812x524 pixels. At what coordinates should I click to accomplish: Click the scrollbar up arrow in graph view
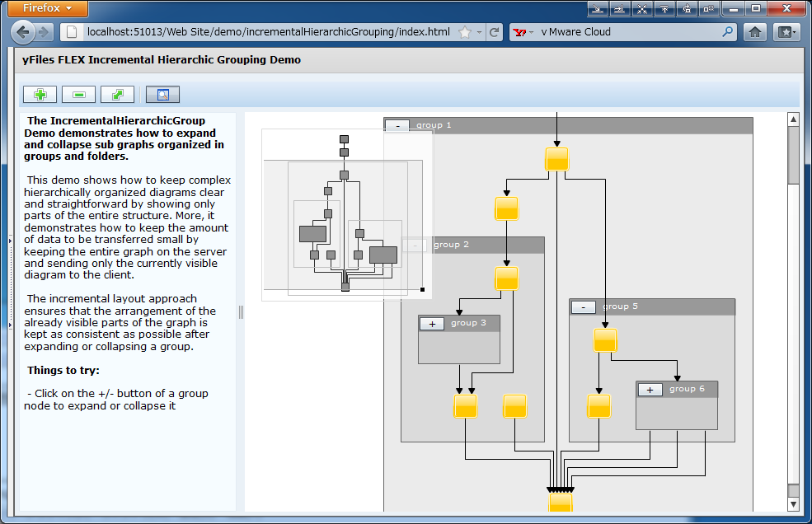[793, 119]
